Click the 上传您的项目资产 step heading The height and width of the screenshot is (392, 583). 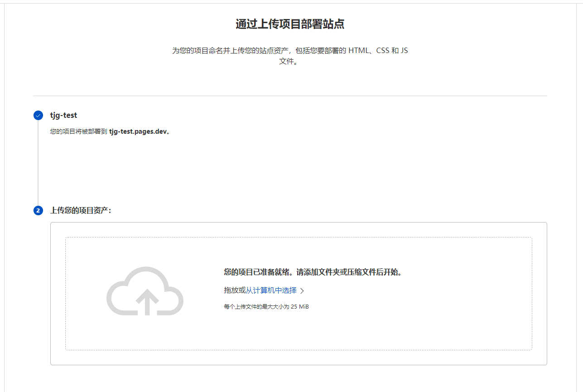pyautogui.click(x=81, y=211)
